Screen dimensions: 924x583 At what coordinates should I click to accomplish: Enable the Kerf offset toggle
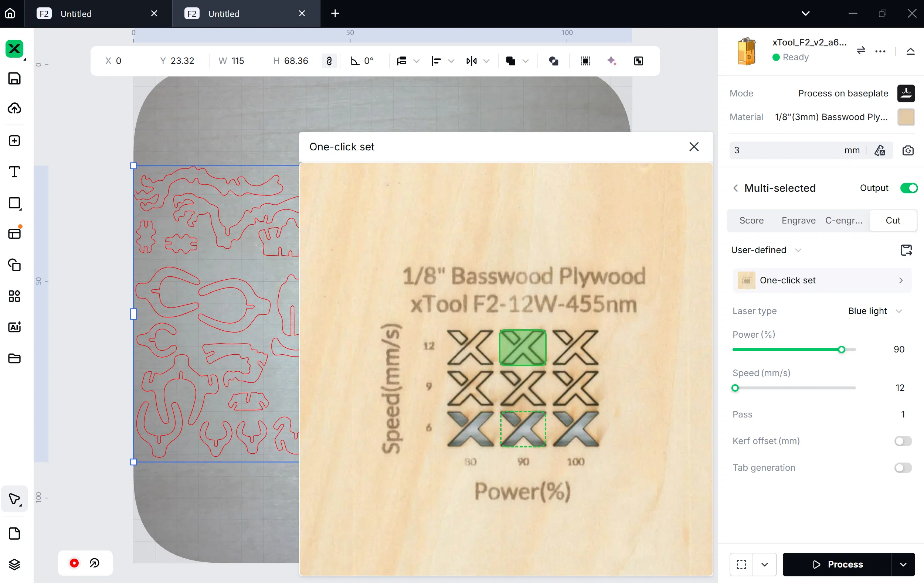903,441
